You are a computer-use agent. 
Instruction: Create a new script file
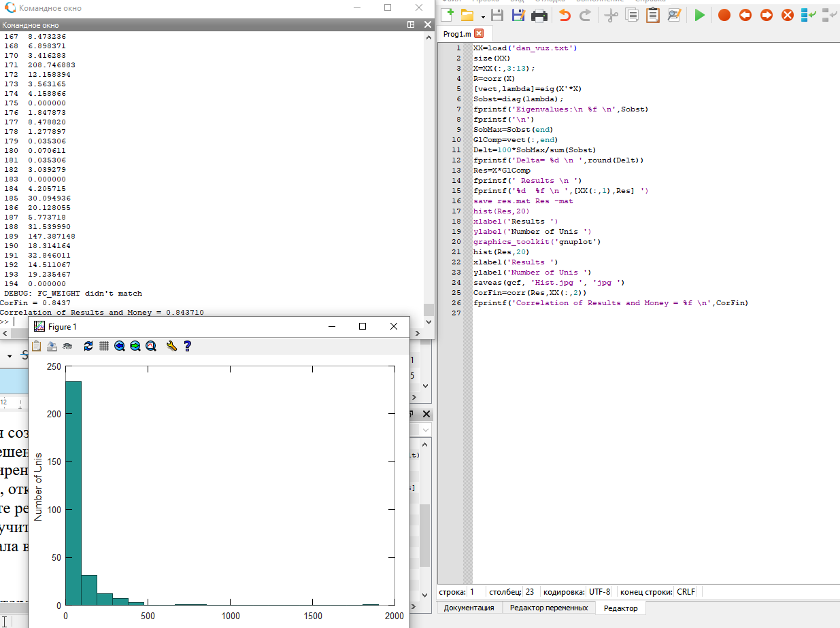[x=448, y=15]
